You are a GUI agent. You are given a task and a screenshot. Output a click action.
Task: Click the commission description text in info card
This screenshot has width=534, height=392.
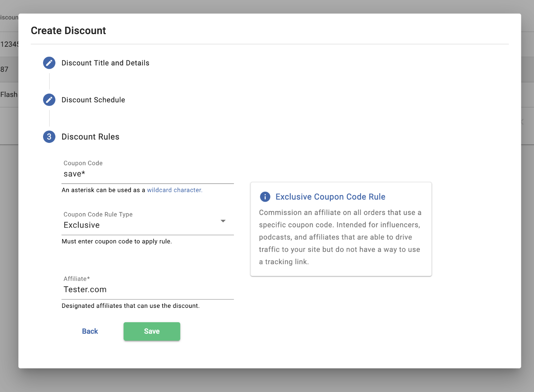point(340,237)
